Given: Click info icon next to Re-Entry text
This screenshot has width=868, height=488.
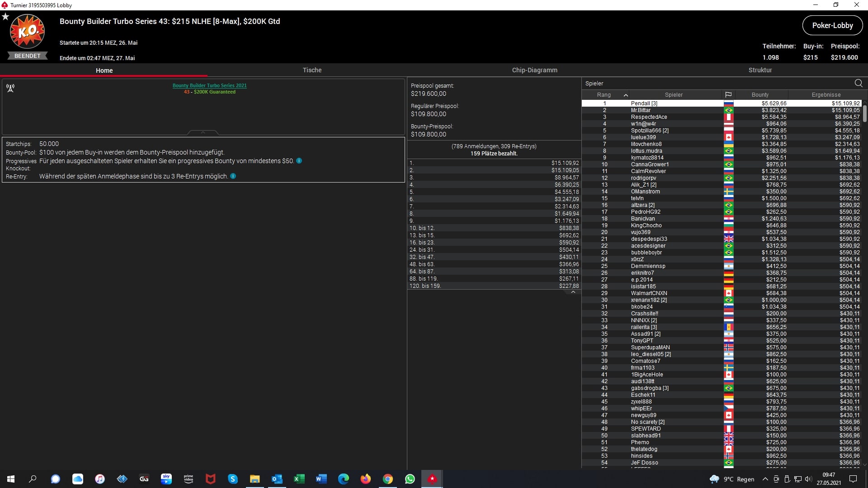Looking at the screenshot, I should [233, 176].
